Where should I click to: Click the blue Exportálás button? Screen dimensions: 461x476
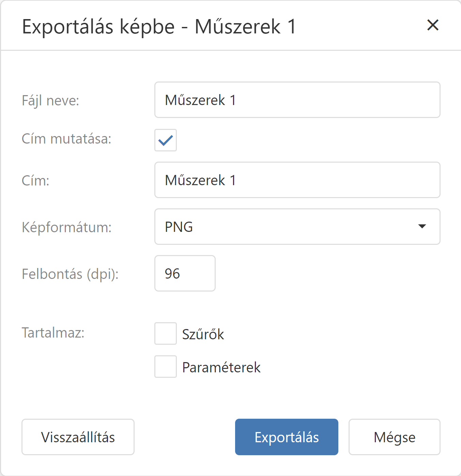(287, 437)
